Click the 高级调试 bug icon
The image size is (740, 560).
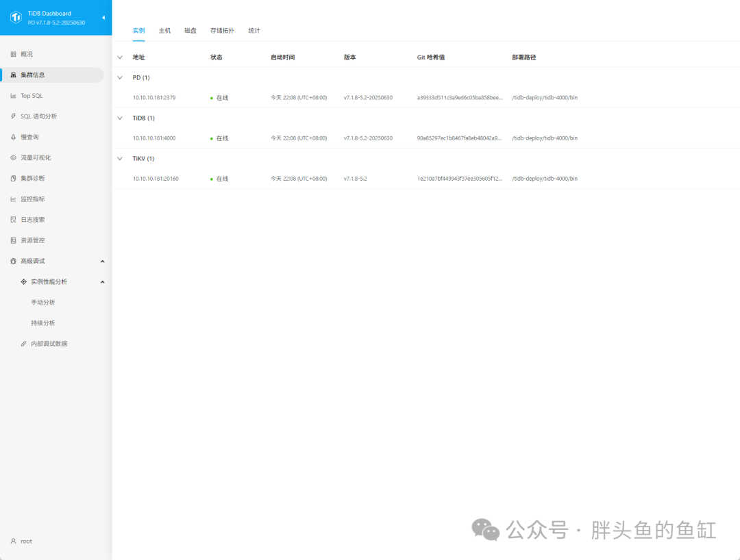[13, 261]
